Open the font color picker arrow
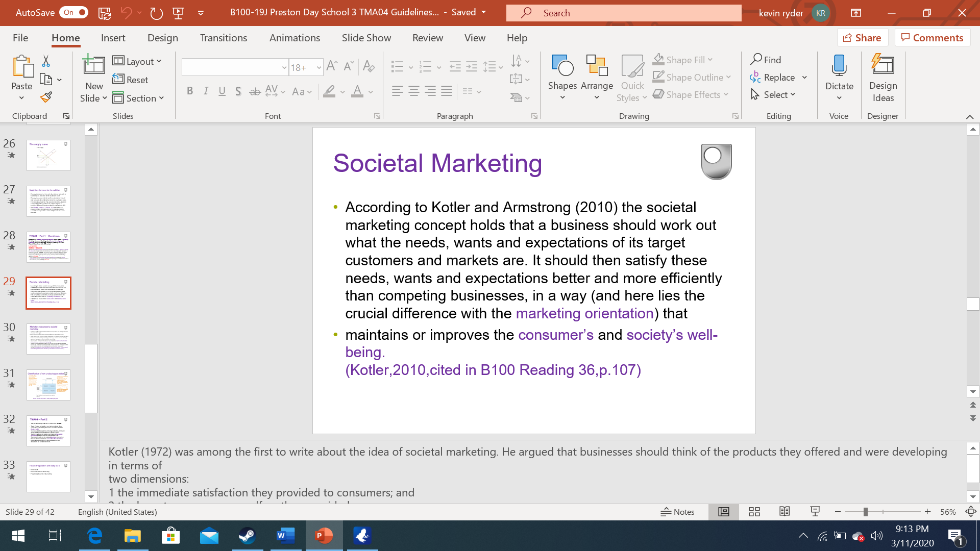 click(371, 92)
